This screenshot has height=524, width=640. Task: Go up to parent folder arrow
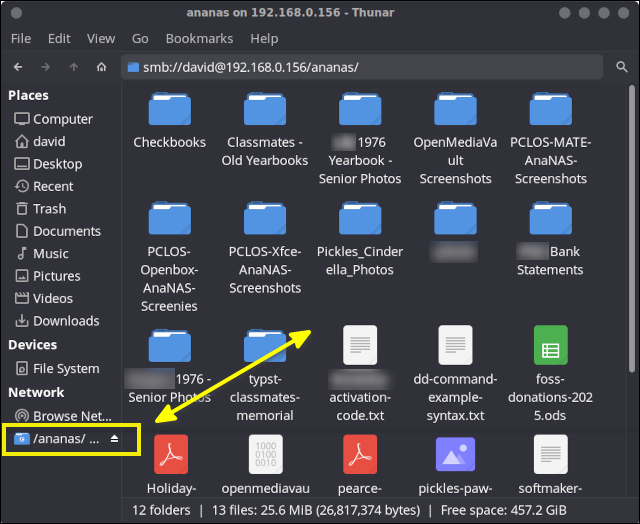(74, 67)
